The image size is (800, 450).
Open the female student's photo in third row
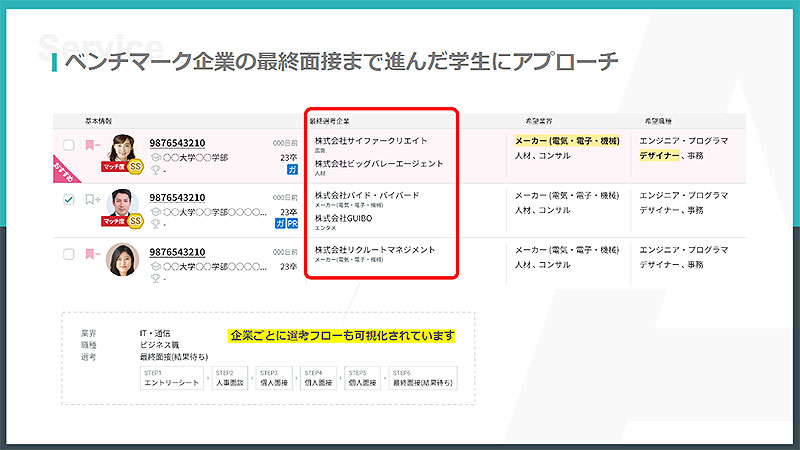(x=122, y=258)
